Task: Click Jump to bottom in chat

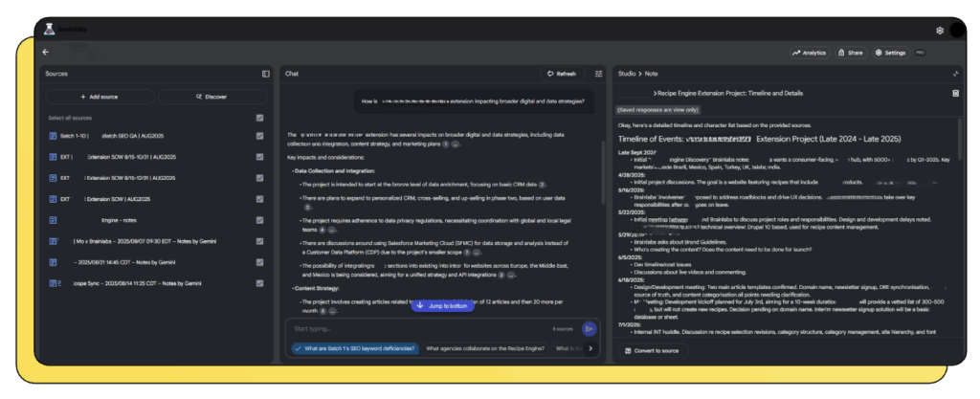Action: pyautogui.click(x=442, y=306)
